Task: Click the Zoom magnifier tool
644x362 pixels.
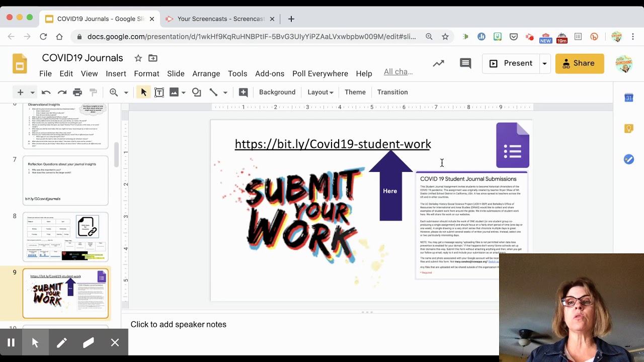Action: point(114,92)
